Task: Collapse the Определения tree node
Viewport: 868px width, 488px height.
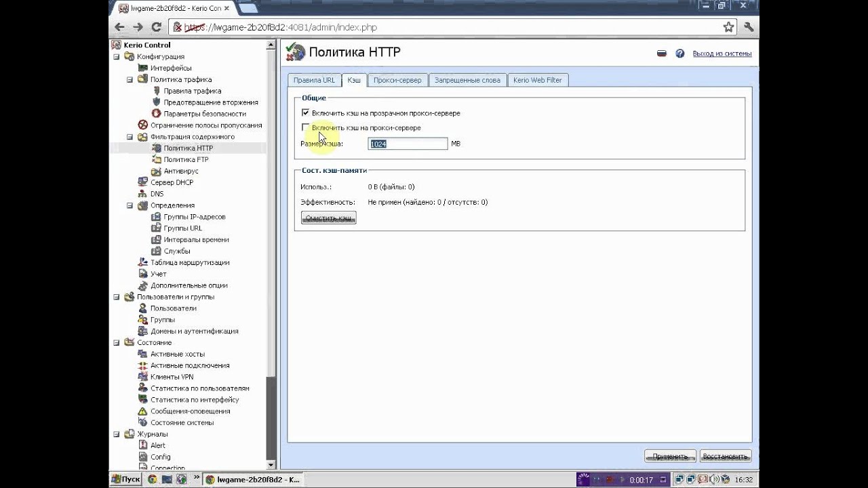Action: 130,205
